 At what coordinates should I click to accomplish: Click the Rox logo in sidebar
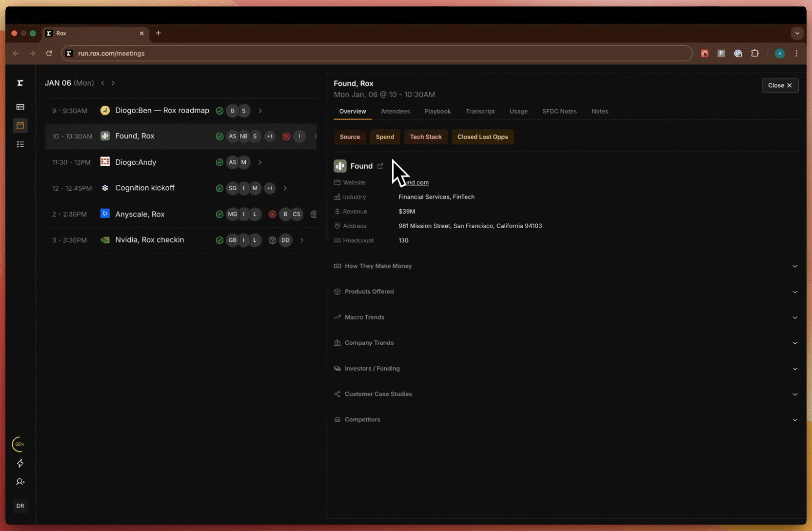20,83
